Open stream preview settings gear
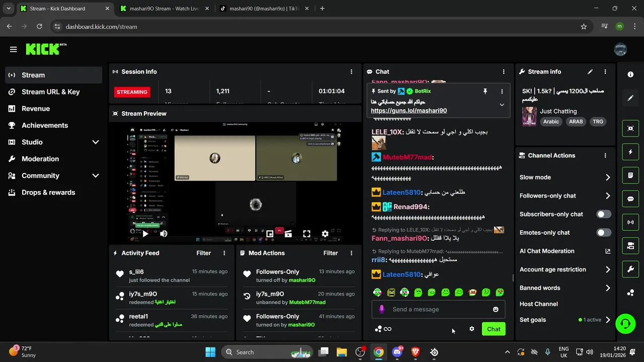 (325, 233)
